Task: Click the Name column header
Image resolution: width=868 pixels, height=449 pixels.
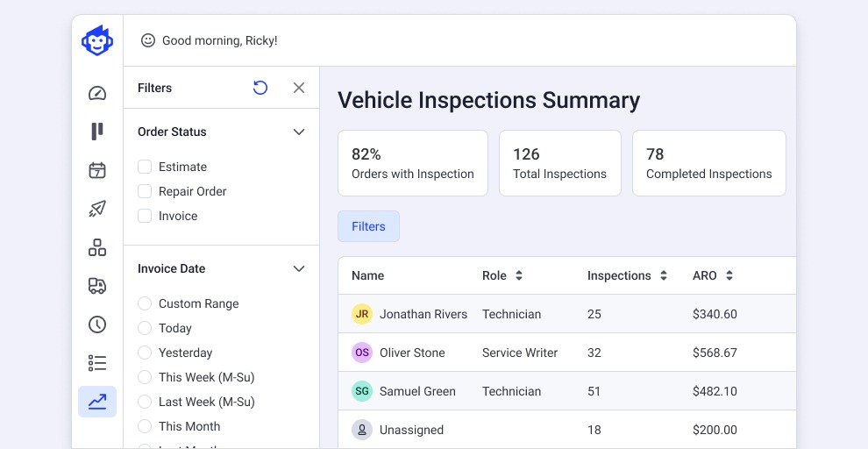Action: [367, 275]
